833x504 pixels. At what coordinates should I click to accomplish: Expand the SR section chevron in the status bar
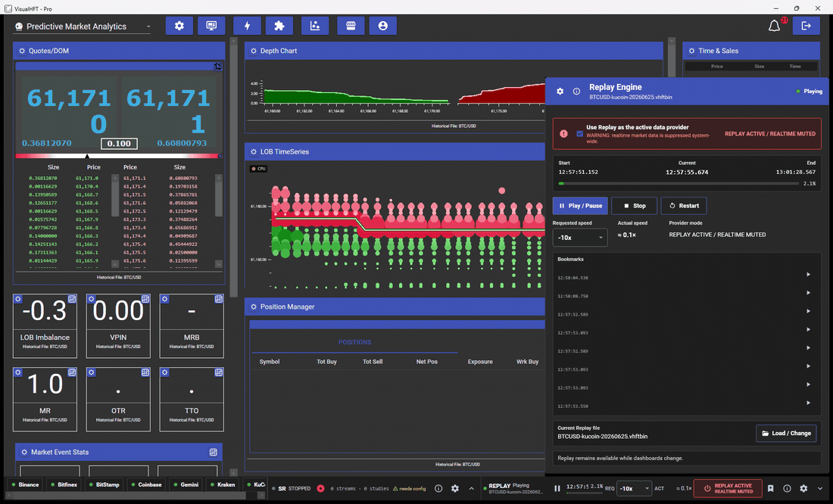point(471,489)
